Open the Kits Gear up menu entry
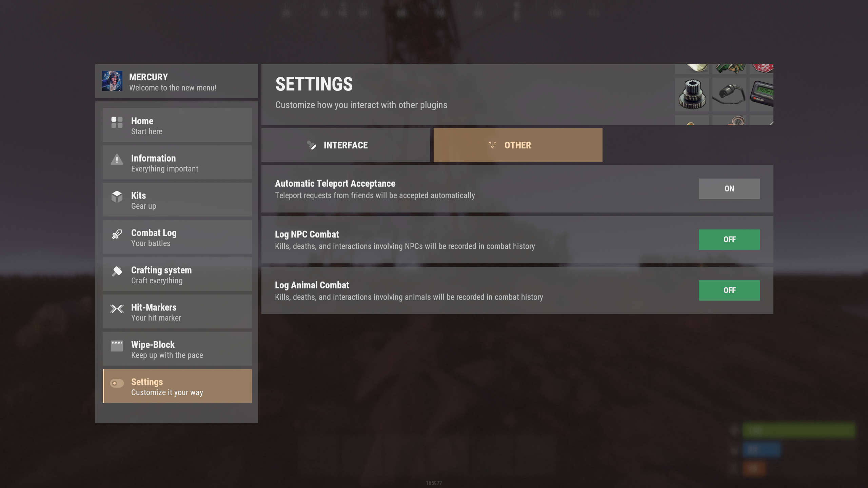868x488 pixels. pyautogui.click(x=177, y=200)
